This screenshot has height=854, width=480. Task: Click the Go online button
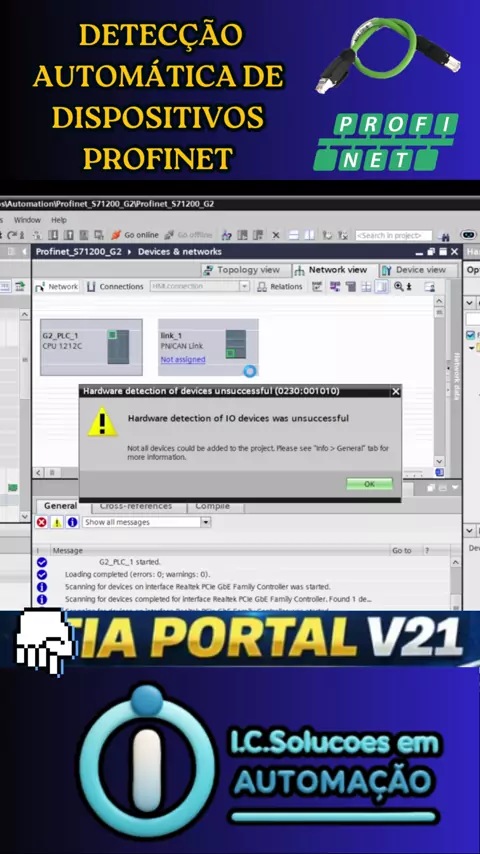pyautogui.click(x=135, y=235)
